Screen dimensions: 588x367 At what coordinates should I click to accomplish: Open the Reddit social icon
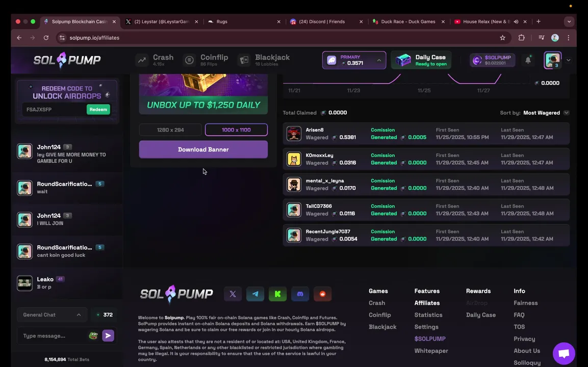click(x=322, y=294)
